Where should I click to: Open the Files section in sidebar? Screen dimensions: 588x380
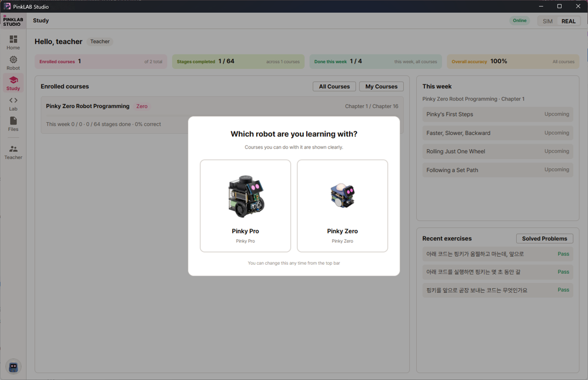coord(13,124)
